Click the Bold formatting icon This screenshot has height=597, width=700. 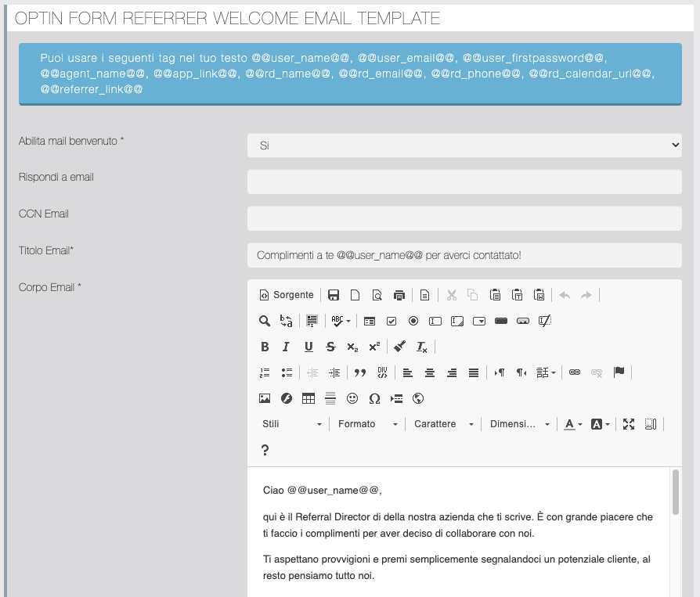tap(265, 347)
